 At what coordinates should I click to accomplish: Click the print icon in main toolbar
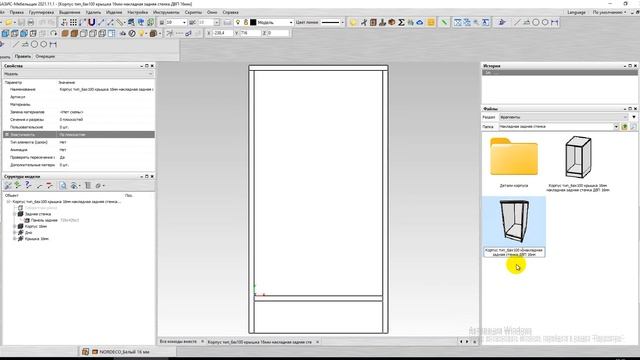coord(31,22)
